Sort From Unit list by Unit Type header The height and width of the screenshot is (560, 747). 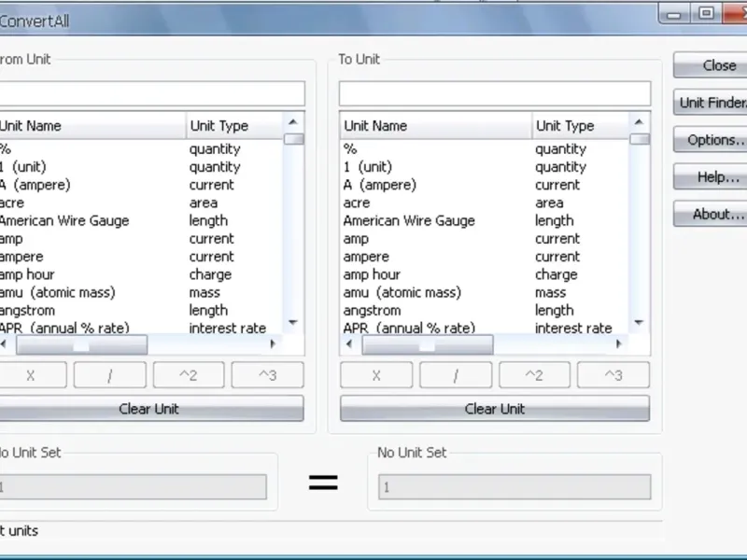tap(234, 126)
